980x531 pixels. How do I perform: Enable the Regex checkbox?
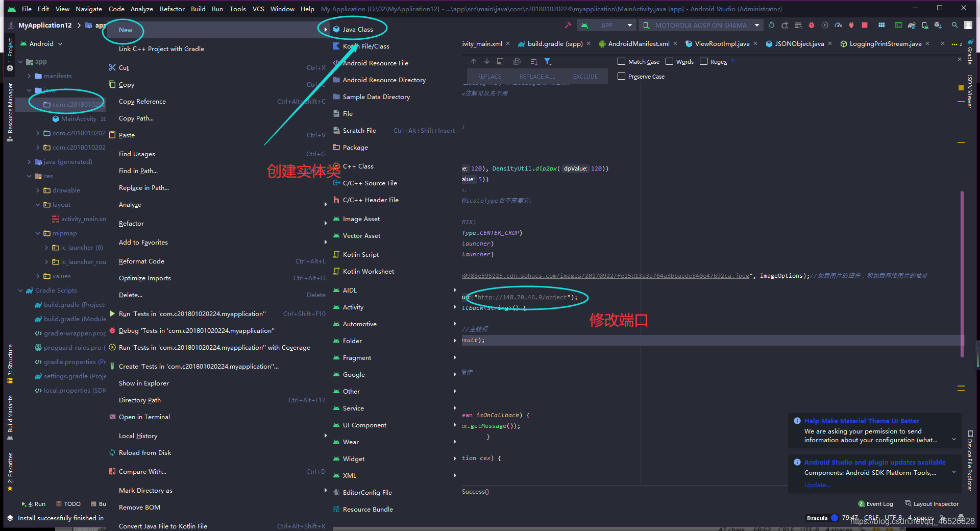tap(703, 61)
